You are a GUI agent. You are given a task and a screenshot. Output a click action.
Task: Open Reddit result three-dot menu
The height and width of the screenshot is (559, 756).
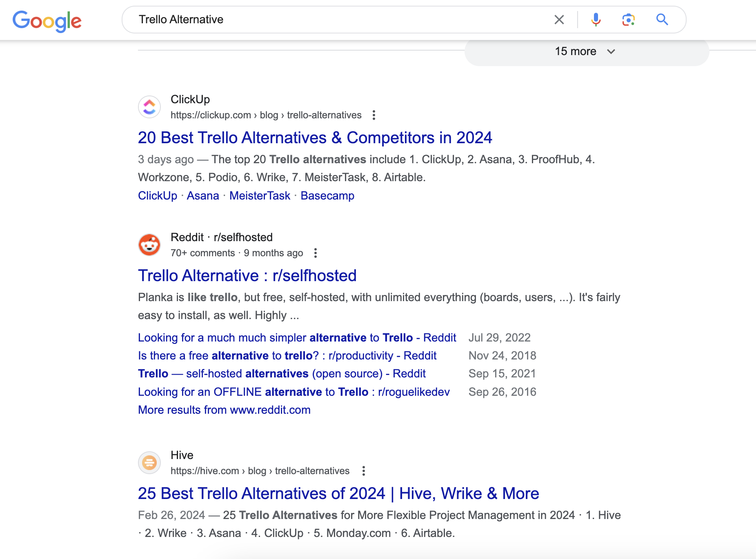tap(315, 253)
